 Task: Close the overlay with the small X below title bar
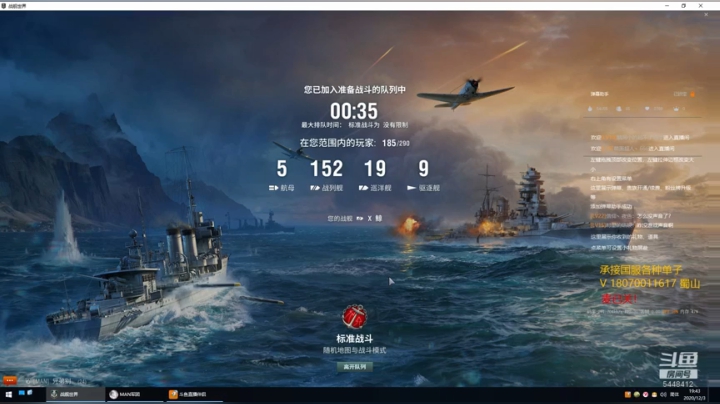(x=706, y=15)
